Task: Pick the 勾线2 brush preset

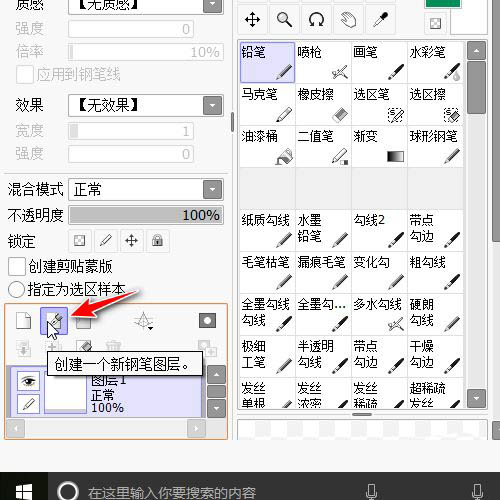Action: point(379,231)
